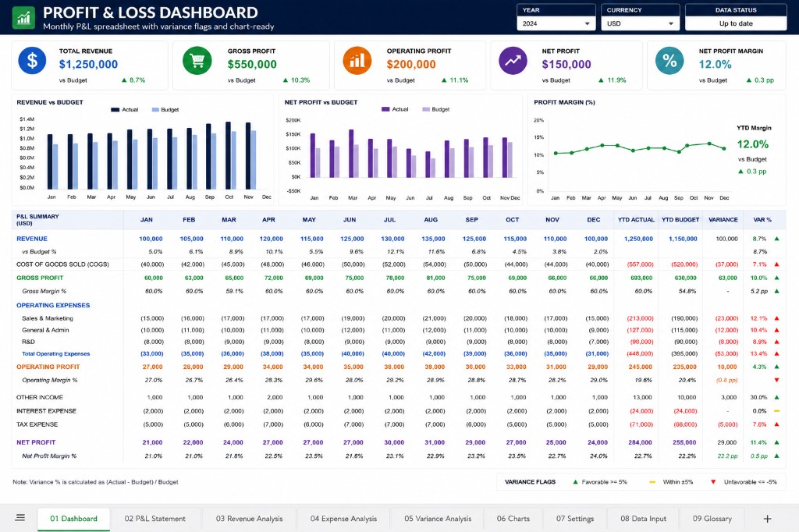799x532 pixels.
Task: Go to the 08 Data Input tab
Action: pyautogui.click(x=643, y=519)
